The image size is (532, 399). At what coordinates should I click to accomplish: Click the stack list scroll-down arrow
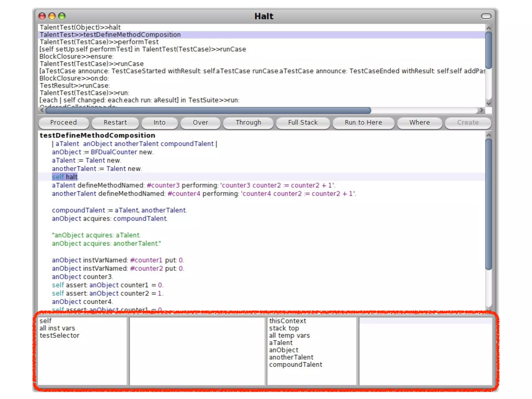[x=488, y=103]
